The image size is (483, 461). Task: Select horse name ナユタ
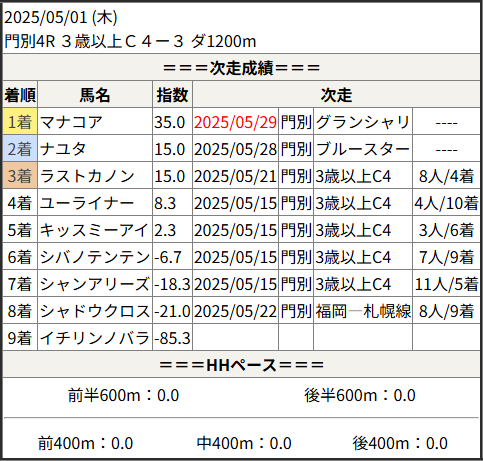click(63, 149)
